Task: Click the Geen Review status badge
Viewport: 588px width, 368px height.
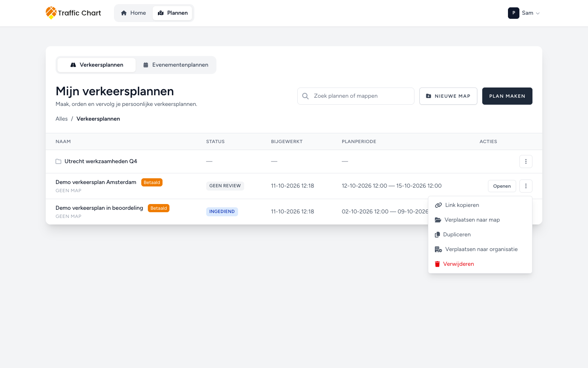Action: 225,186
